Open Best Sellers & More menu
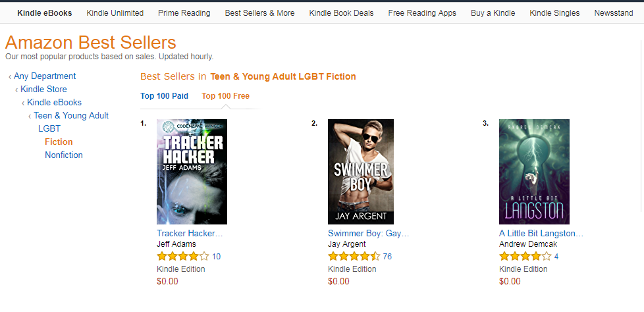The width and height of the screenshot is (644, 312). [x=259, y=13]
